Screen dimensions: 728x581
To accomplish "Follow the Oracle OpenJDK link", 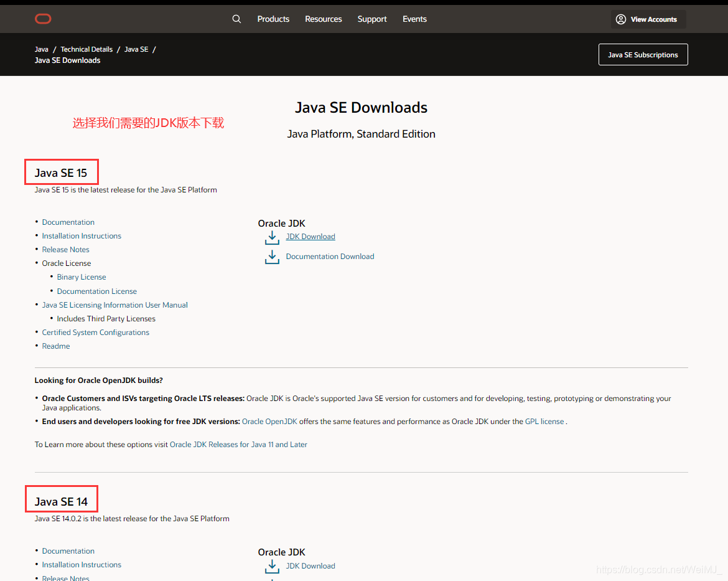I will 269,422.
